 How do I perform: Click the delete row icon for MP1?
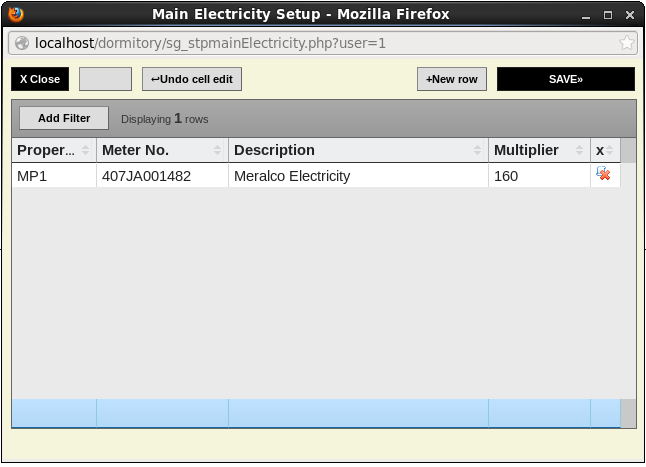(603, 175)
